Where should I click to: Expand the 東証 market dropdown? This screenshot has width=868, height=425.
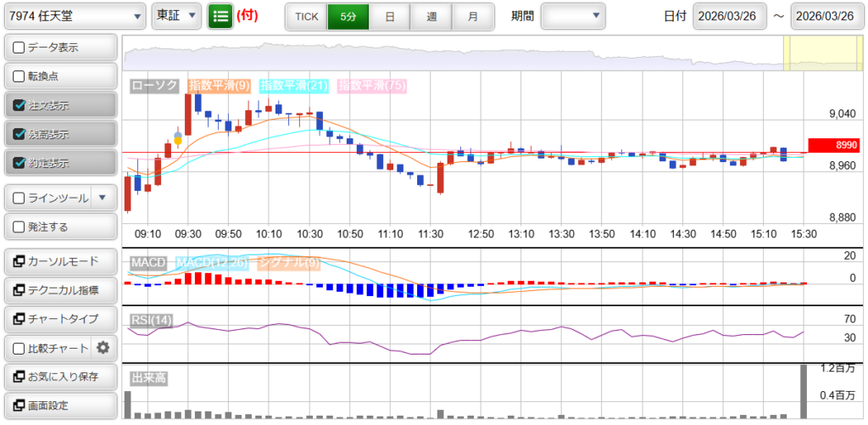pyautogui.click(x=176, y=16)
